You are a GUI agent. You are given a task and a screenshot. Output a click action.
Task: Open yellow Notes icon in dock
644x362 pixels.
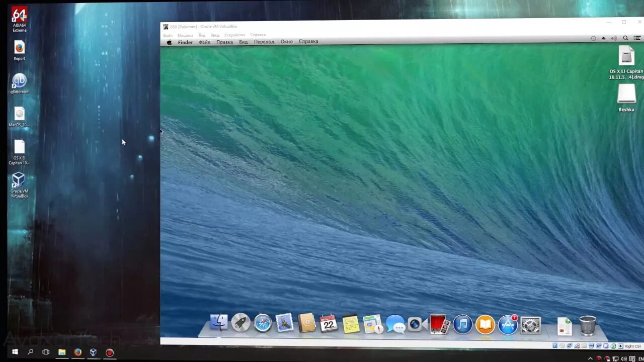click(x=351, y=324)
